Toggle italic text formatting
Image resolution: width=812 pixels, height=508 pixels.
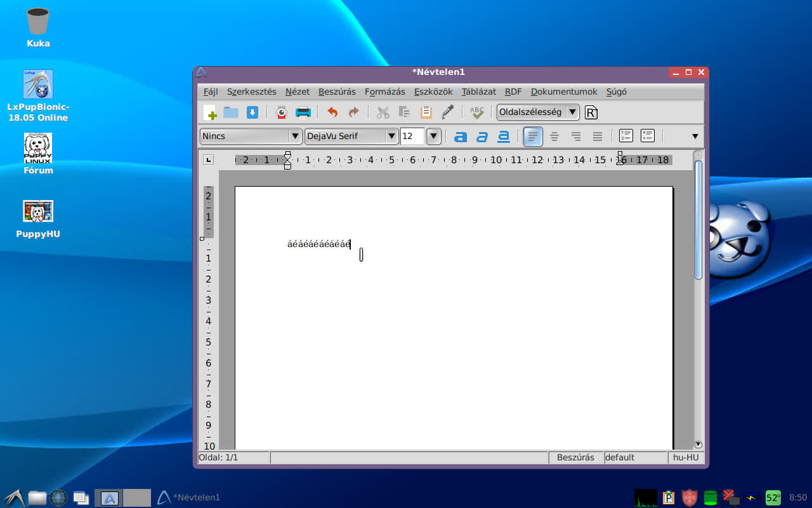pyautogui.click(x=482, y=136)
